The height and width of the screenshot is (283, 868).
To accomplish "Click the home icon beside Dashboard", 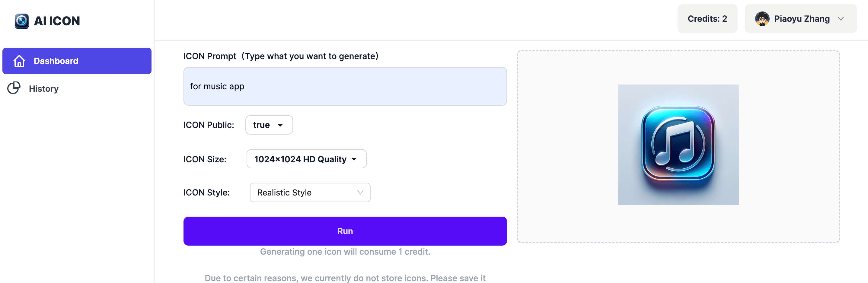I will pos(19,61).
